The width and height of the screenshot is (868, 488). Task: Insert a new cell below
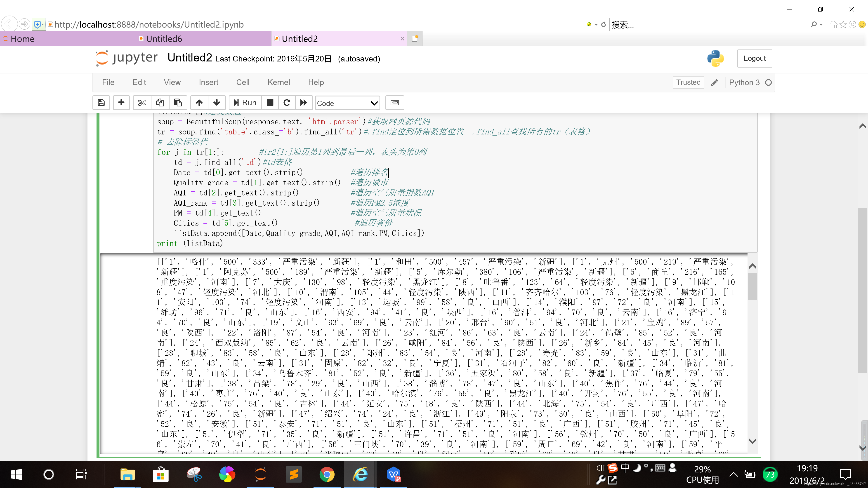121,103
